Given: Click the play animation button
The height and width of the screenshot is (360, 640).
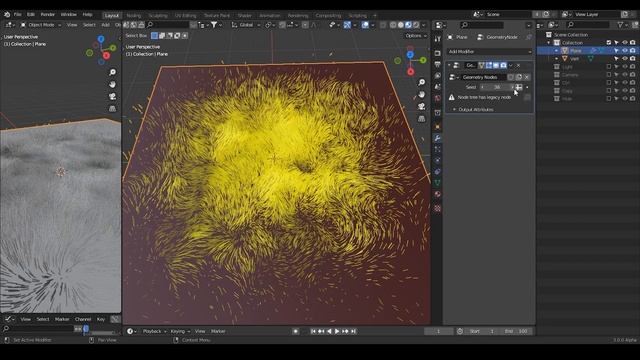Looking at the screenshot, I should pos(337,331).
